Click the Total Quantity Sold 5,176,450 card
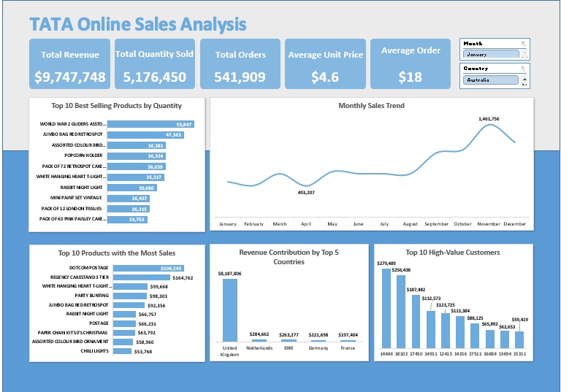The height and width of the screenshot is (392, 561). [155, 64]
